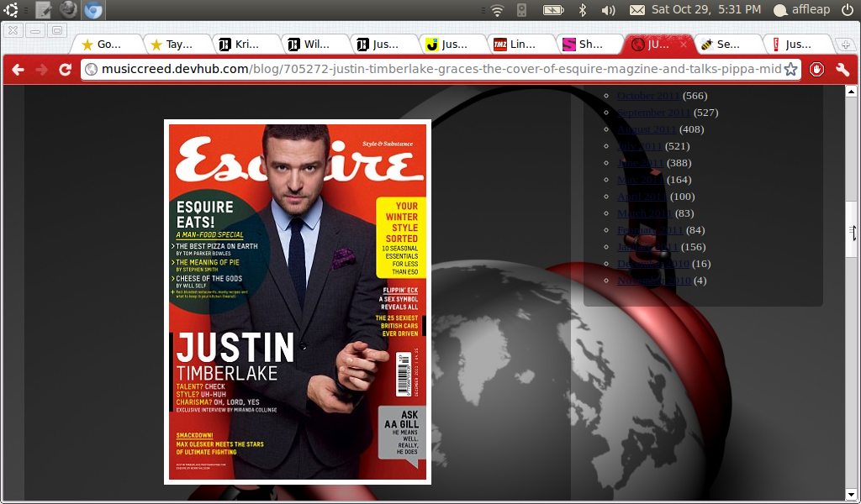Viewport: 861px width, 504px height.
Task: Open the affleap user menu
Action: pyautogui.click(x=802, y=9)
